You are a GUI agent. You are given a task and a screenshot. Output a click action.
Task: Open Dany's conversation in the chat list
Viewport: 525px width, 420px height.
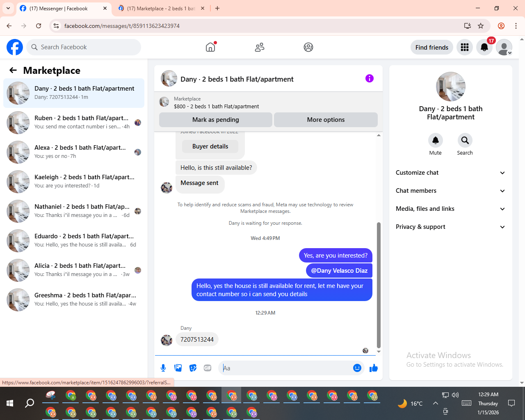click(74, 93)
